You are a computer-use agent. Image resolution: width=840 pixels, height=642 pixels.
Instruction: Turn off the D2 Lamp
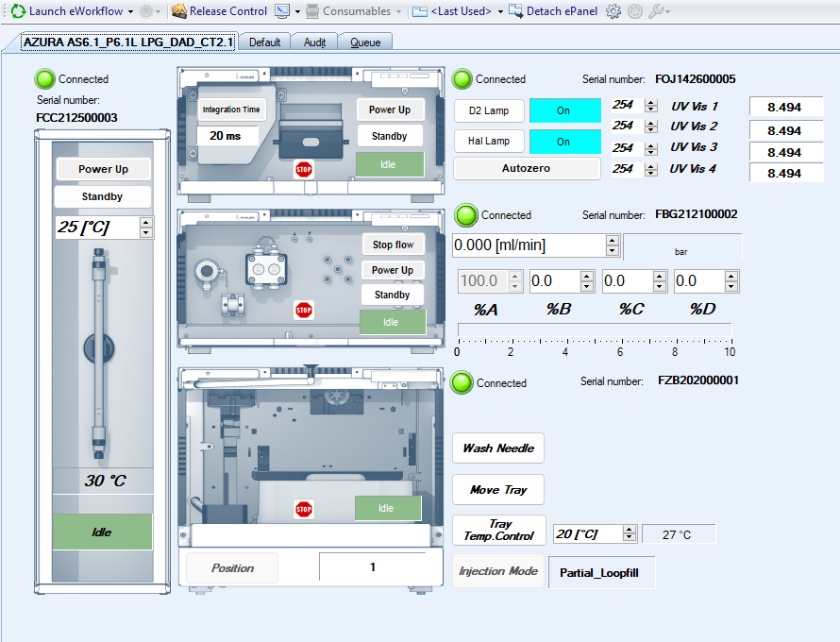(x=564, y=110)
